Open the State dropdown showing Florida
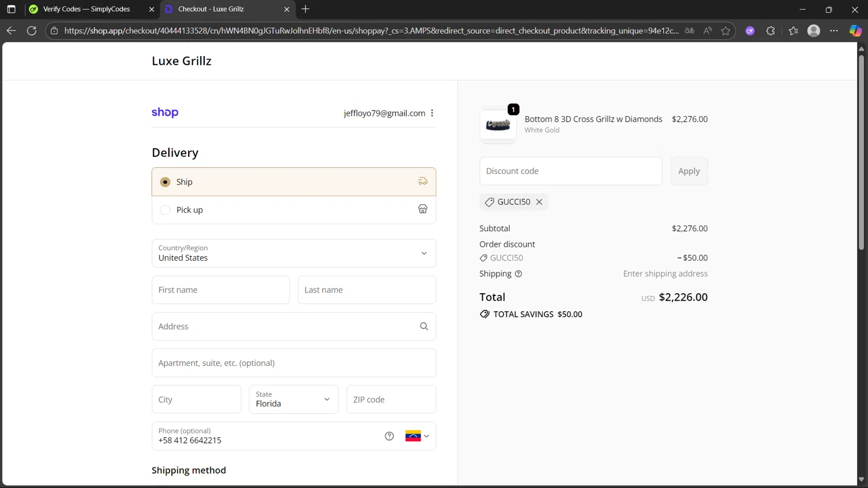This screenshot has width=868, height=488. point(294,400)
